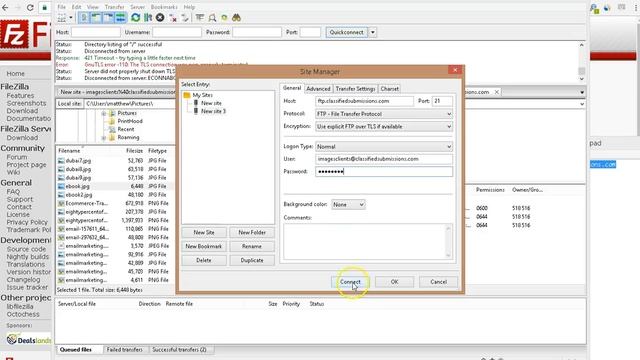Click the Process queue toolbar icon

tap(148, 18)
